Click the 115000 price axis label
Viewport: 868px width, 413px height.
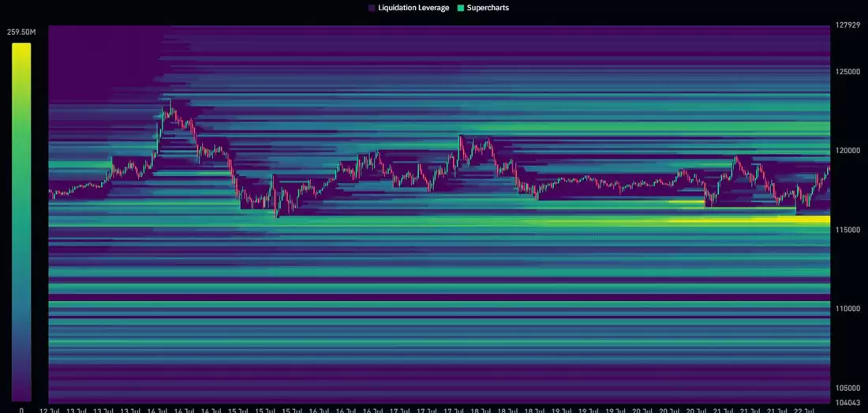pos(847,230)
